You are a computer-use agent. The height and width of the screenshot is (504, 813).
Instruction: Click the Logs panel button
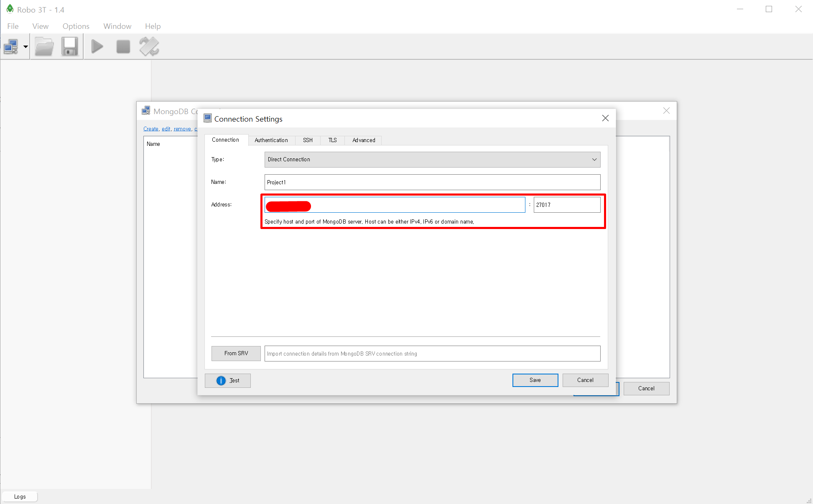(20, 496)
